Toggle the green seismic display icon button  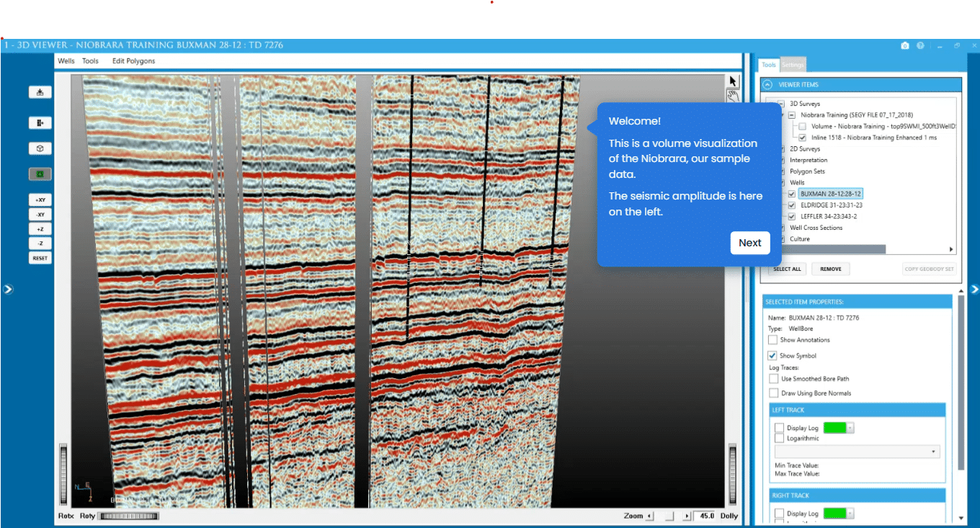[40, 174]
